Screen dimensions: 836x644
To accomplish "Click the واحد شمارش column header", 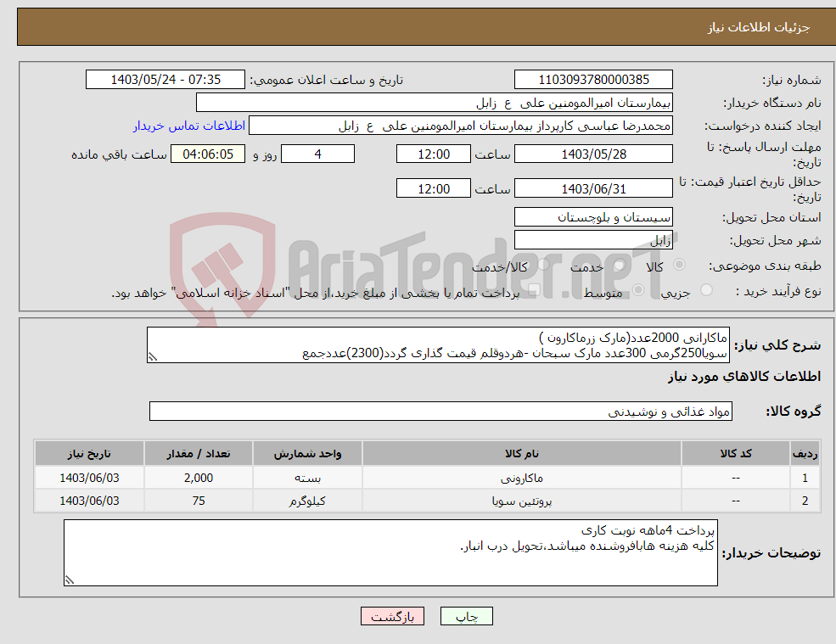I will click(307, 453).
